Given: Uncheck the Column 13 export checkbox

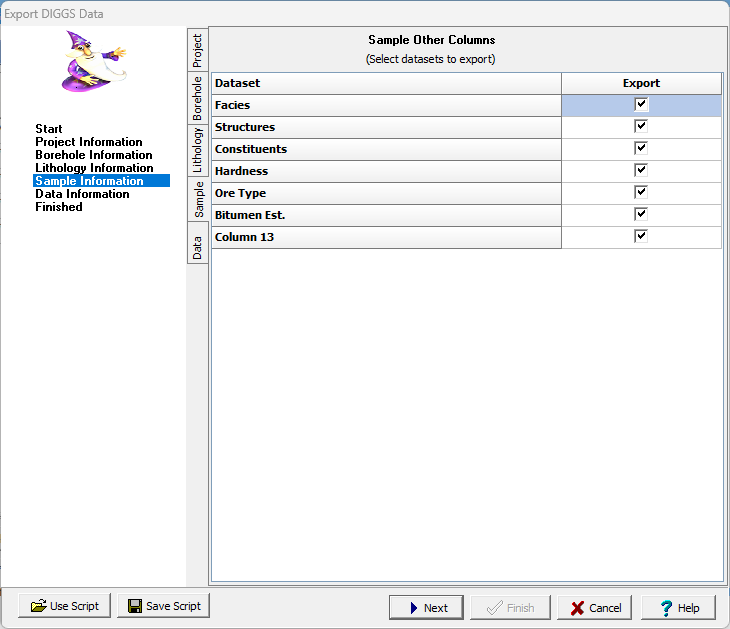Looking at the screenshot, I should (641, 237).
